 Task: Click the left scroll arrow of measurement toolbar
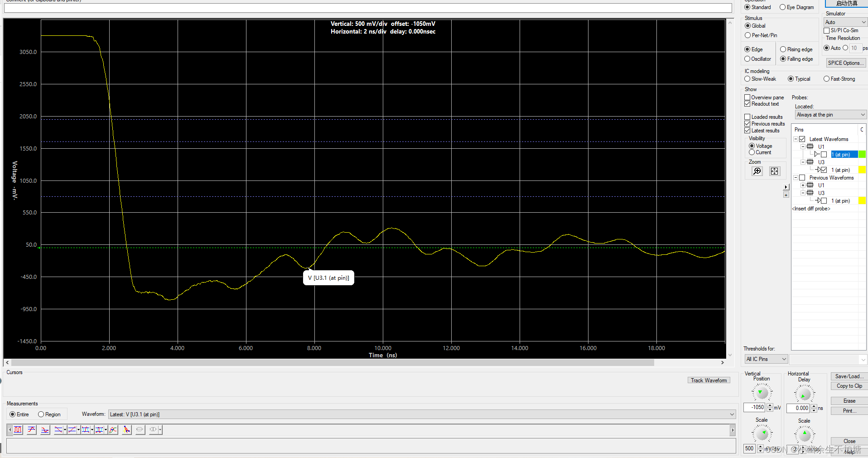tap(10, 429)
